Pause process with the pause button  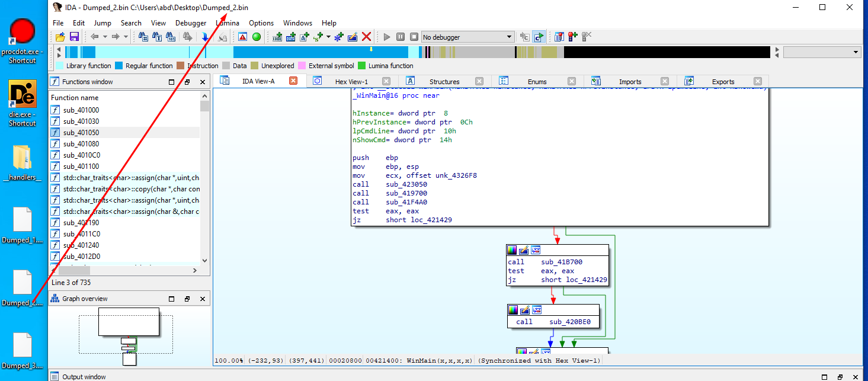click(x=401, y=37)
